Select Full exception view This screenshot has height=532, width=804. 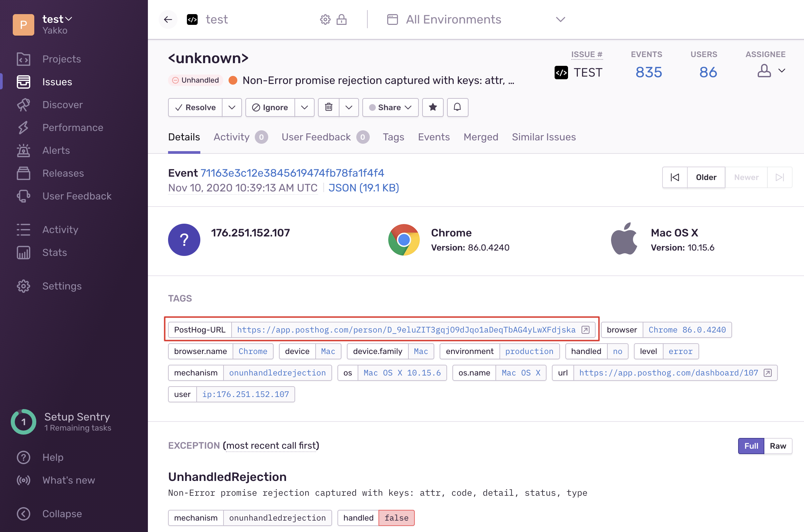751,446
